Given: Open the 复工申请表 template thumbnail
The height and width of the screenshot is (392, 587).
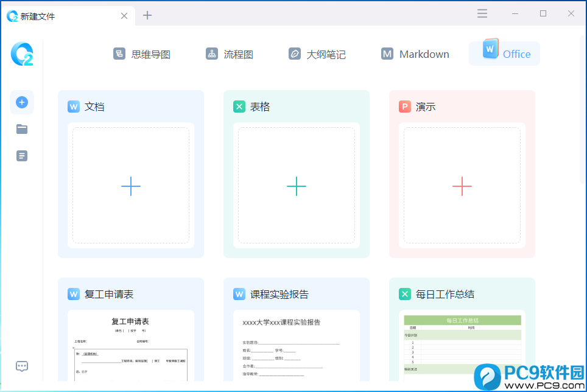Looking at the screenshot, I should (x=131, y=346).
